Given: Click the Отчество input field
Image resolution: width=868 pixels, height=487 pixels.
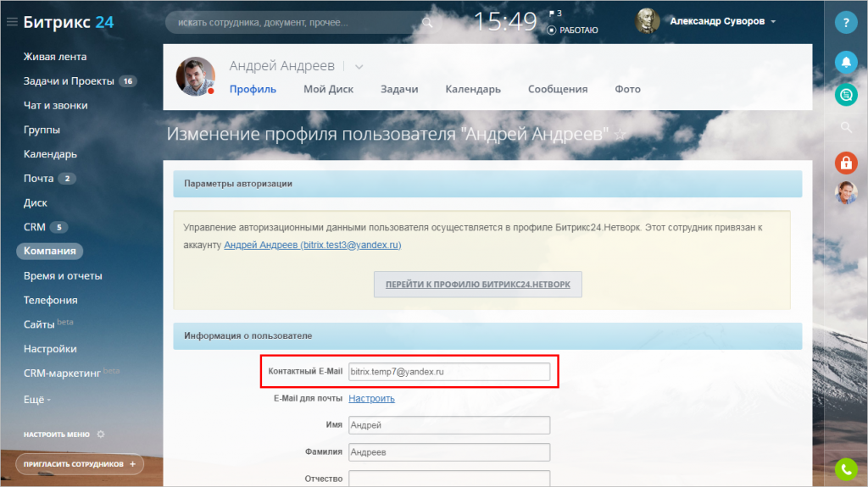Looking at the screenshot, I should (x=449, y=479).
